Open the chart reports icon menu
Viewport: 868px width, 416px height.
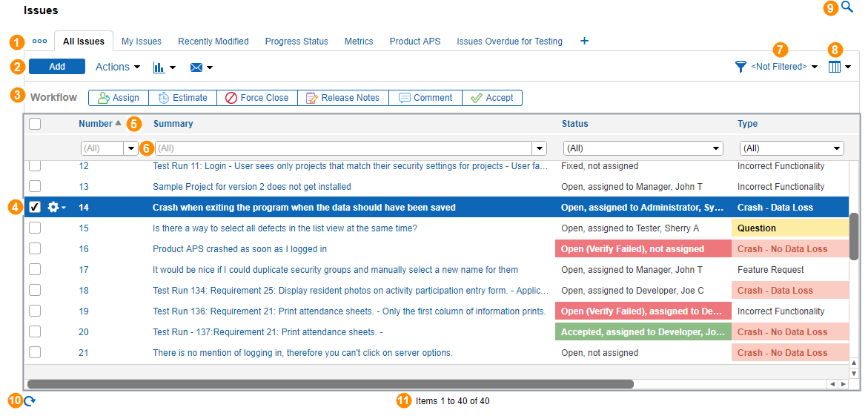coord(159,67)
